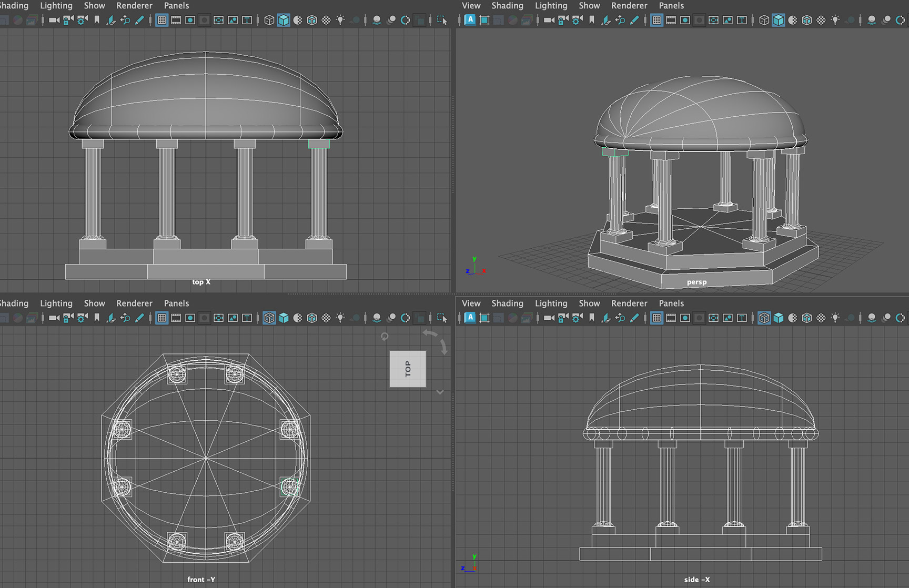Activate 2D pan/zoom in the top viewport
Viewport: 909px width, 588px height.
(x=125, y=20)
